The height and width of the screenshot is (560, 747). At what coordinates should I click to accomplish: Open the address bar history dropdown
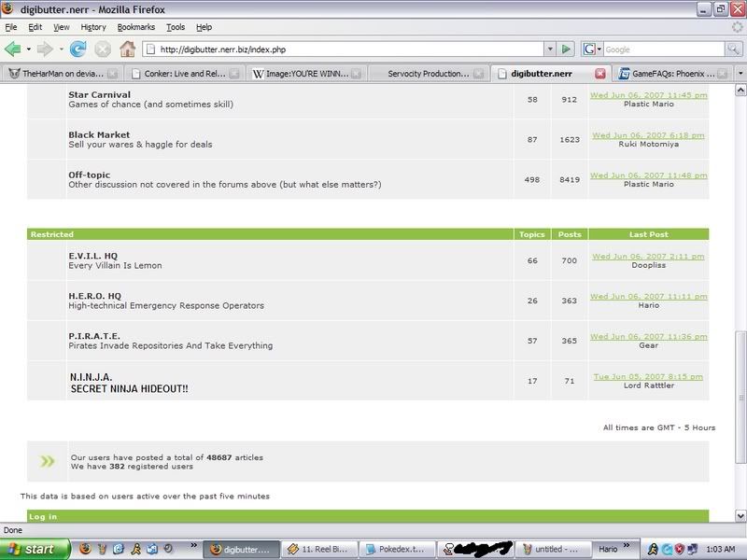point(548,49)
